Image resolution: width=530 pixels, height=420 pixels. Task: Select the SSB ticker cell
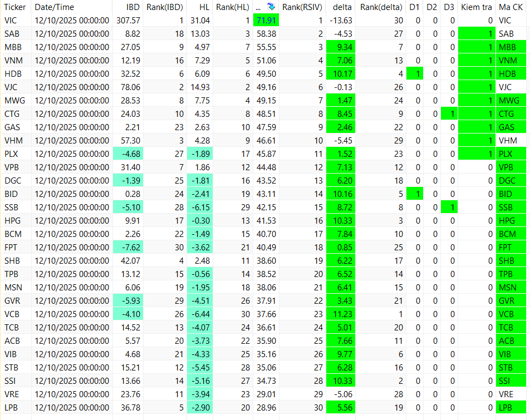click(x=16, y=207)
